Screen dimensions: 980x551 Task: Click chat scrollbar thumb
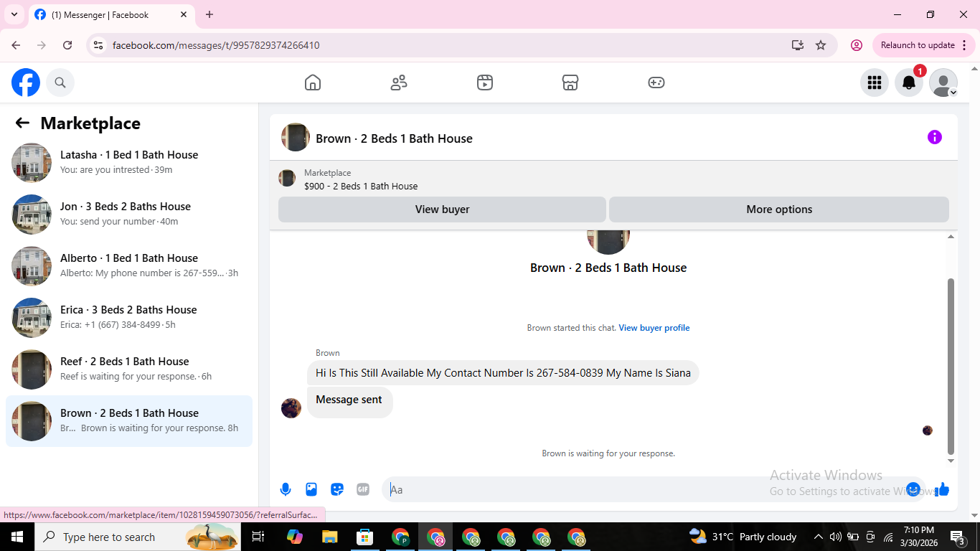(951, 366)
